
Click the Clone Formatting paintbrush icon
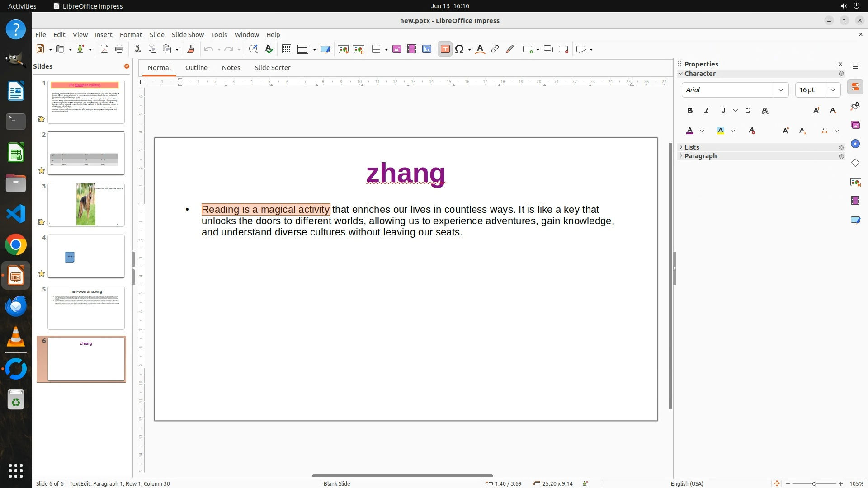coord(191,49)
